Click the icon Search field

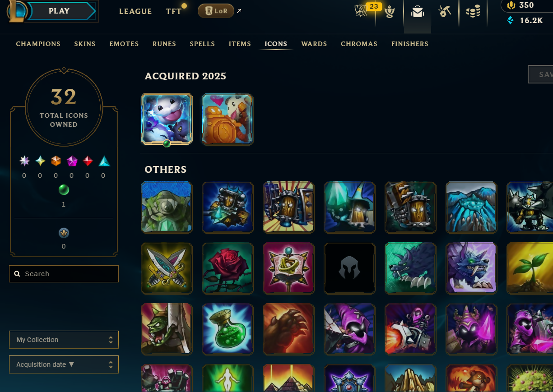point(64,274)
